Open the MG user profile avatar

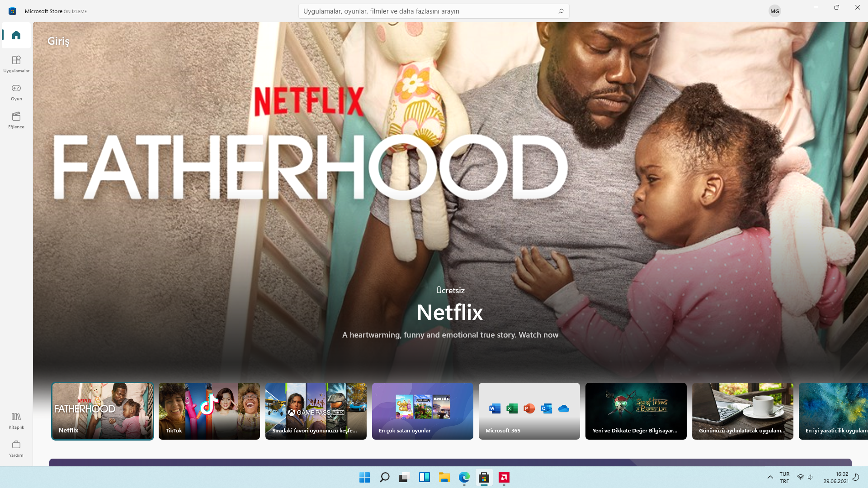tap(774, 11)
